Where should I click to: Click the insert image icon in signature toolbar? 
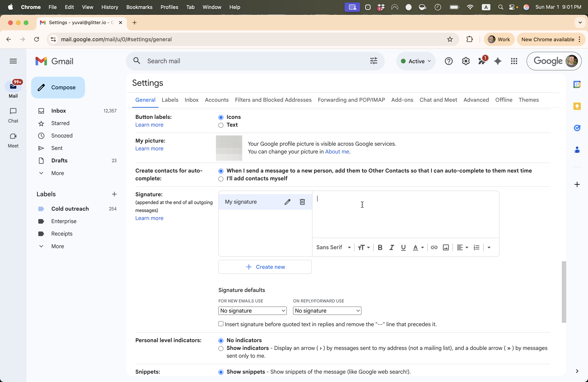coord(446,247)
